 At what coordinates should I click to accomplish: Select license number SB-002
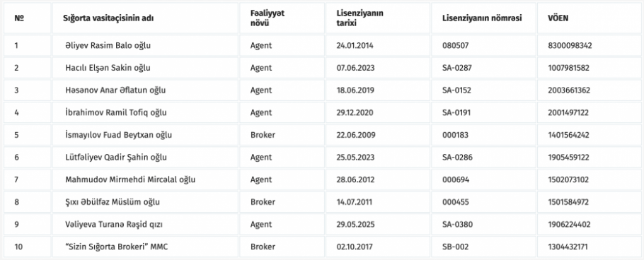click(456, 247)
